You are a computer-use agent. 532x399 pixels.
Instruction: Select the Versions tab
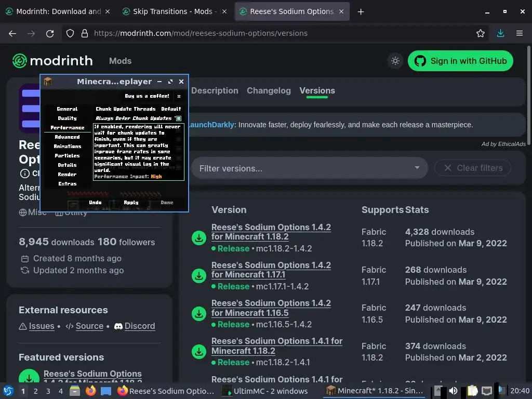pos(317,90)
